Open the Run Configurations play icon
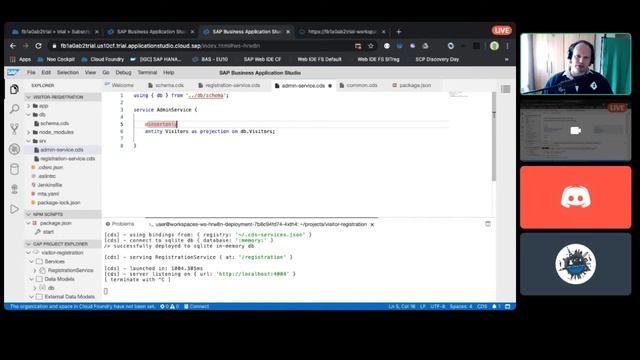The height and width of the screenshot is (360, 640). (14, 209)
